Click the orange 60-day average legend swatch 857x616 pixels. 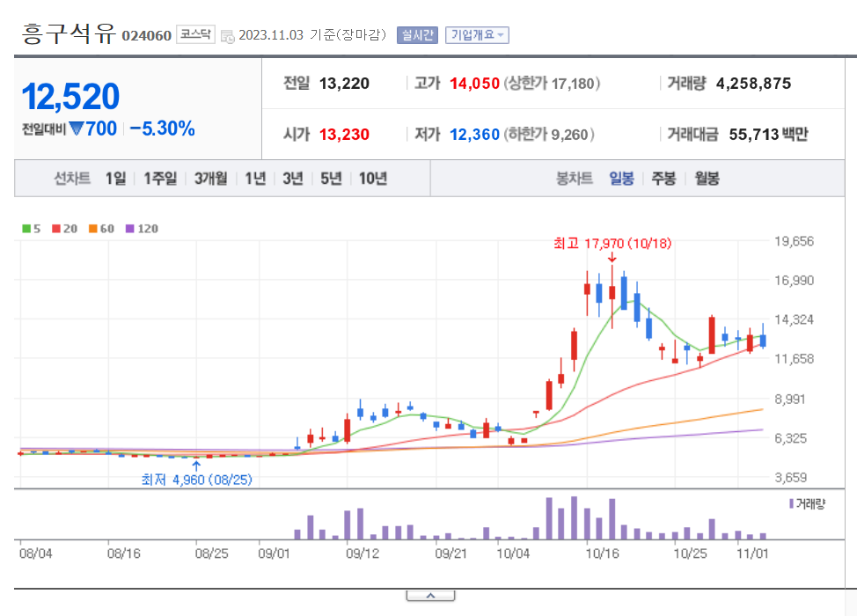93,229
